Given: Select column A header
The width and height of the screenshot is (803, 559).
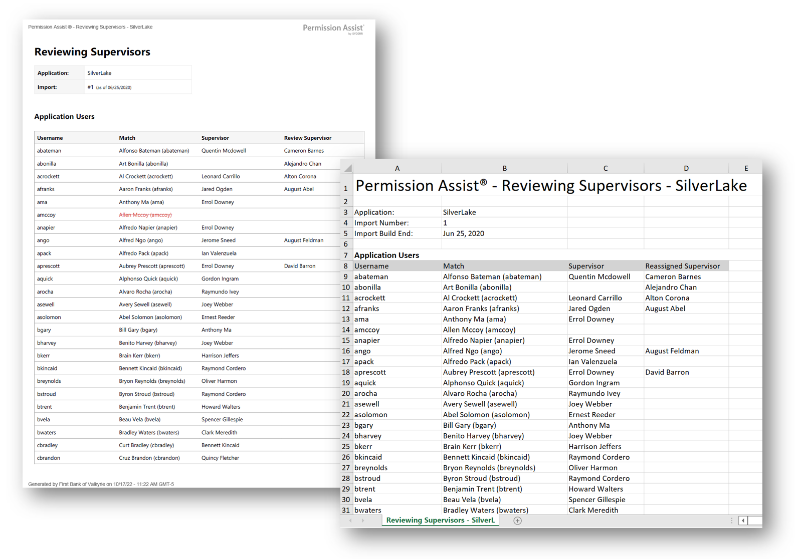Looking at the screenshot, I should coord(397,168).
